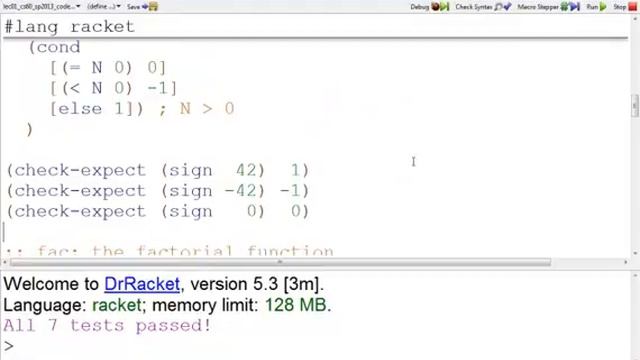This screenshot has width=640, height=360.
Task: Follow the DrRacket hyperlink
Action: [142, 284]
